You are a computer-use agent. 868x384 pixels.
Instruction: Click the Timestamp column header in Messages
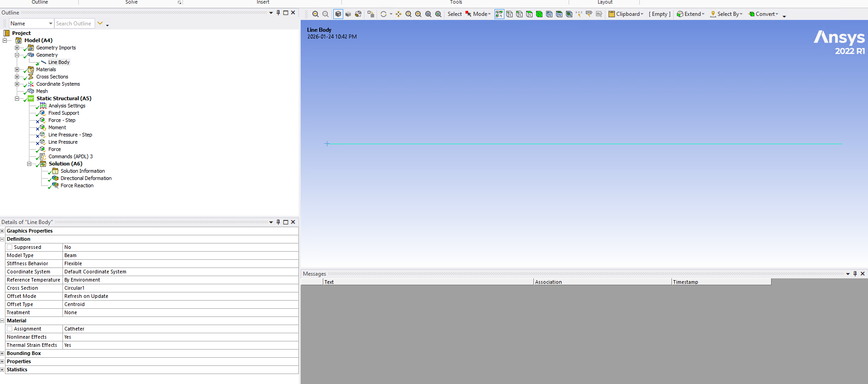pyautogui.click(x=721, y=282)
